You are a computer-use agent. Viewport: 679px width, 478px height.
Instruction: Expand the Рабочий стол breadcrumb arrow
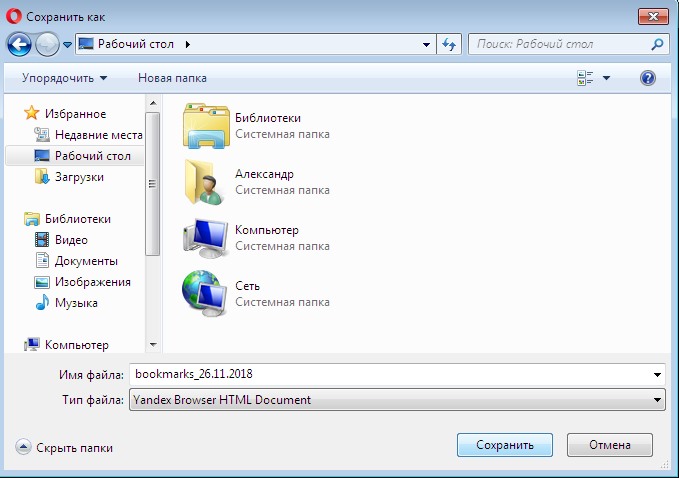click(x=188, y=44)
